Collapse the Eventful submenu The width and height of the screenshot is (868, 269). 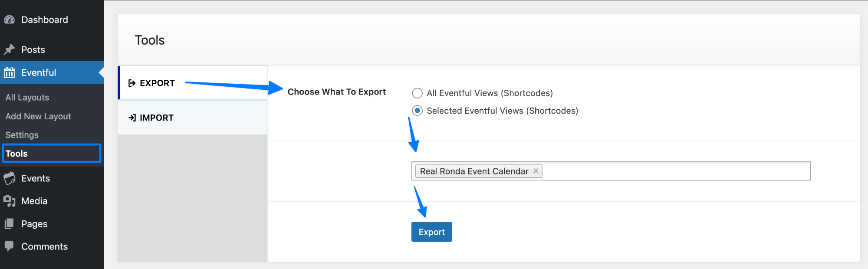(x=39, y=72)
